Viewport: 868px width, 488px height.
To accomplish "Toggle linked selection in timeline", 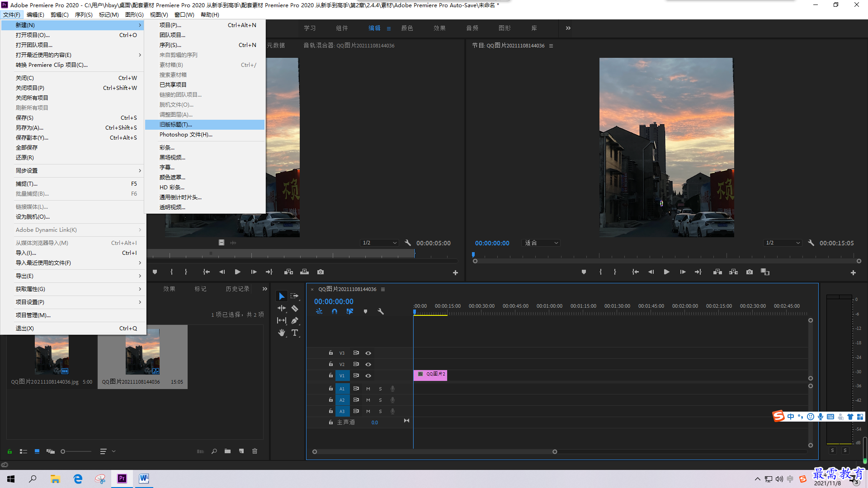I will tap(350, 311).
